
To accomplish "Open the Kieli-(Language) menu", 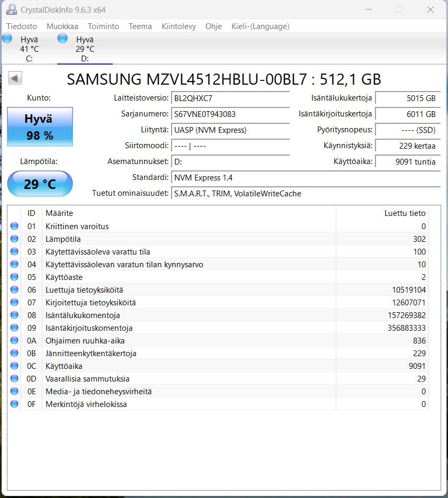I will click(x=260, y=26).
